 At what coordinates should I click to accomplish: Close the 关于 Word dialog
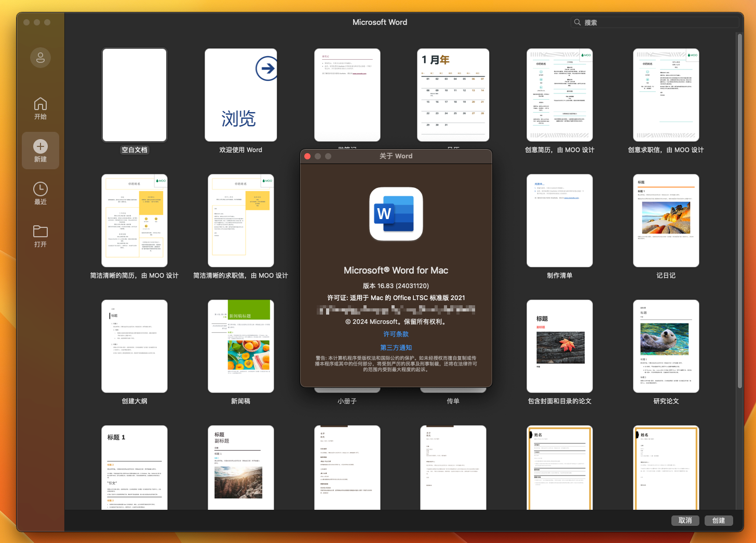tap(307, 156)
